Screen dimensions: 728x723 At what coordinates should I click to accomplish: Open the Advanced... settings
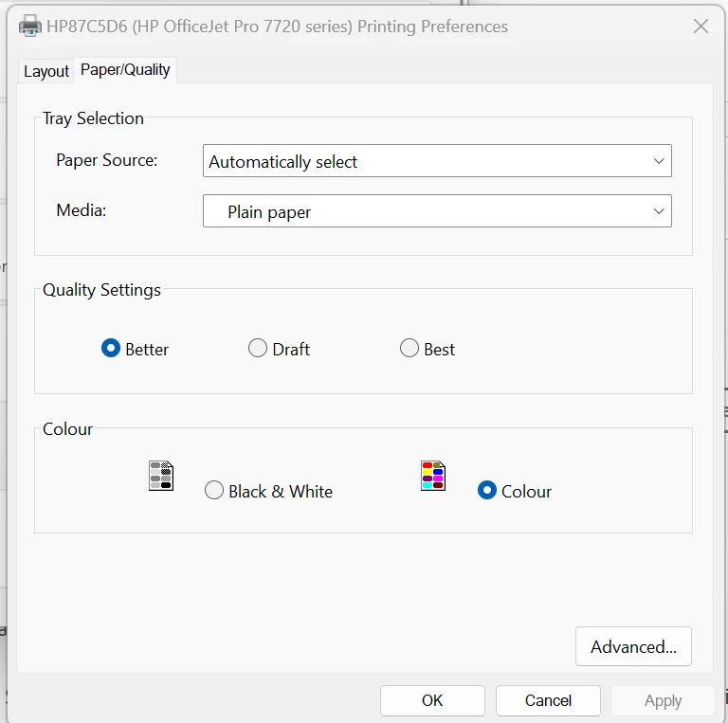click(633, 646)
